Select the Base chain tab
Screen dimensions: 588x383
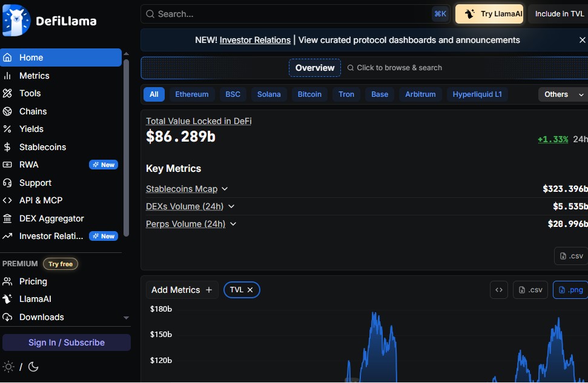click(x=380, y=94)
